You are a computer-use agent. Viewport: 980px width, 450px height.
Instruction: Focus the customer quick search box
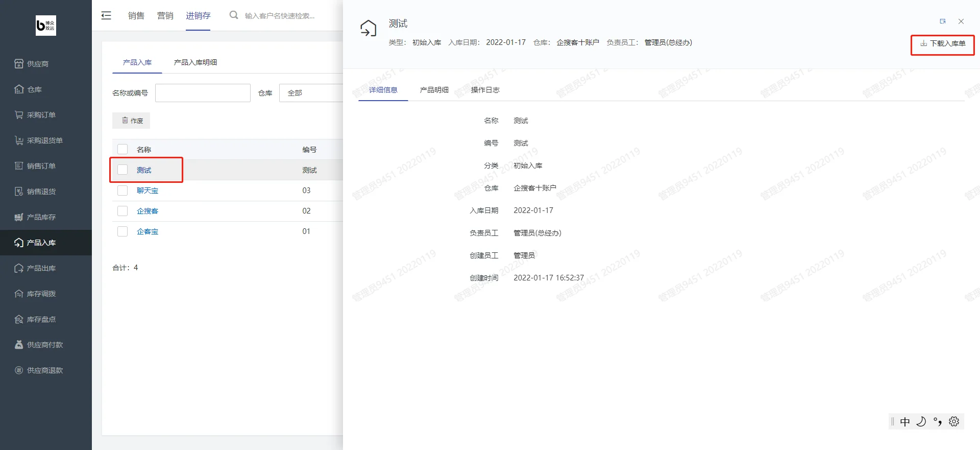[x=280, y=16]
